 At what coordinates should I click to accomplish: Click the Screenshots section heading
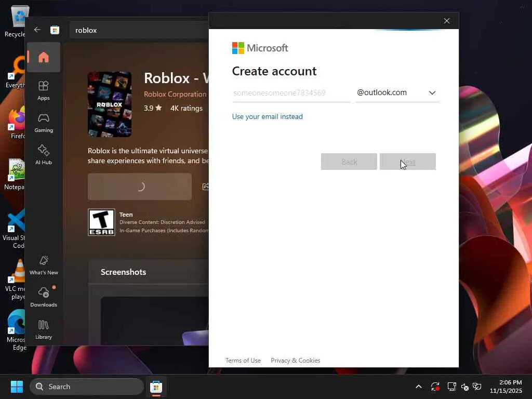point(124,272)
